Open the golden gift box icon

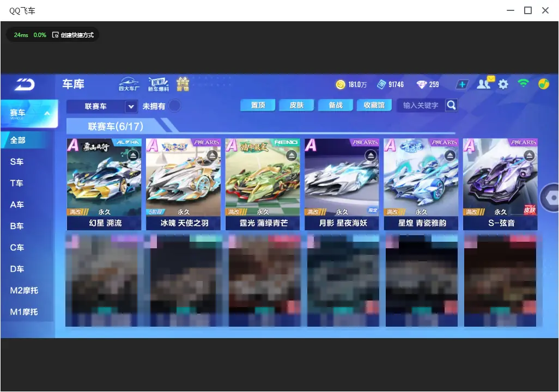click(x=183, y=84)
